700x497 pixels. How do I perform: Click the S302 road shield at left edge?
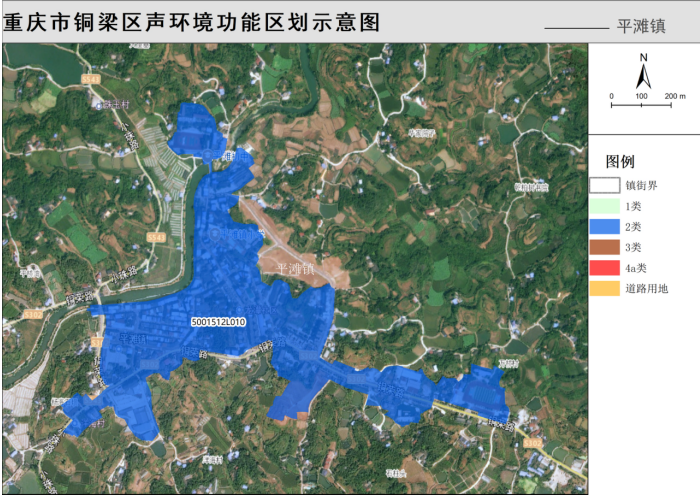click(35, 314)
